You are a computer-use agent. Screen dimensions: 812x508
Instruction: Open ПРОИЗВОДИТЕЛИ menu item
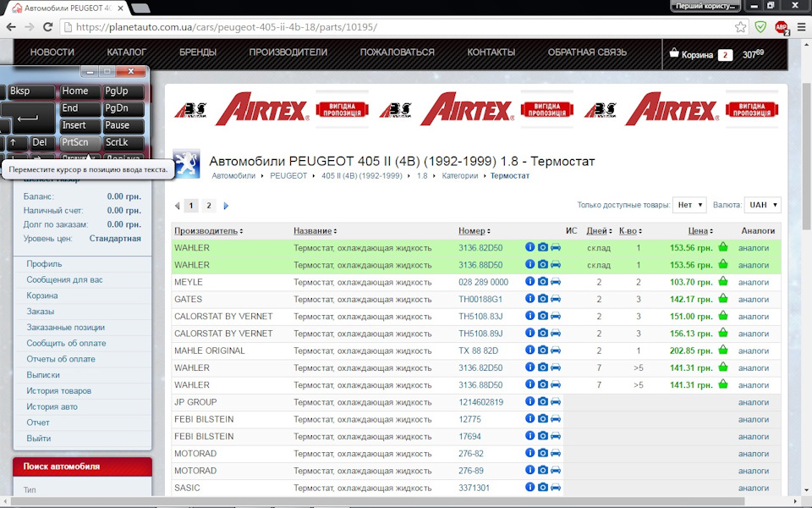tap(288, 52)
